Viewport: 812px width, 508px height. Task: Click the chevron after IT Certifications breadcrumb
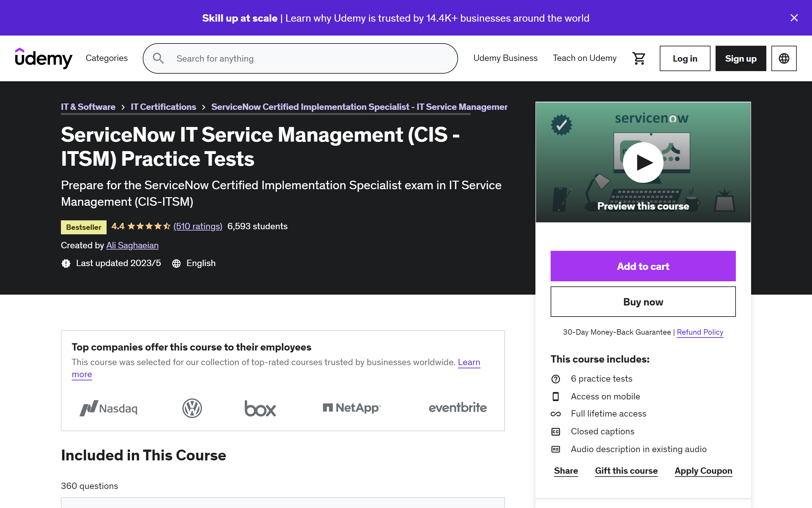[x=204, y=107]
